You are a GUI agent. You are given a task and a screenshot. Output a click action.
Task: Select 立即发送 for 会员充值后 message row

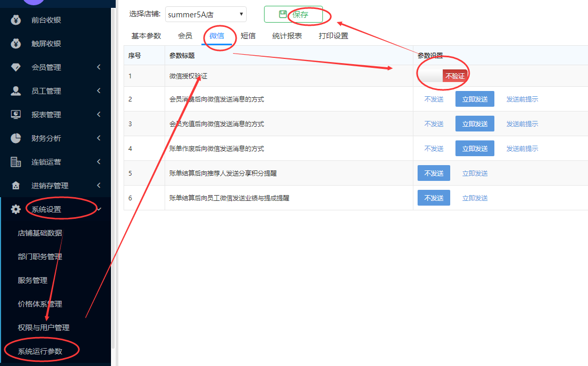click(475, 124)
